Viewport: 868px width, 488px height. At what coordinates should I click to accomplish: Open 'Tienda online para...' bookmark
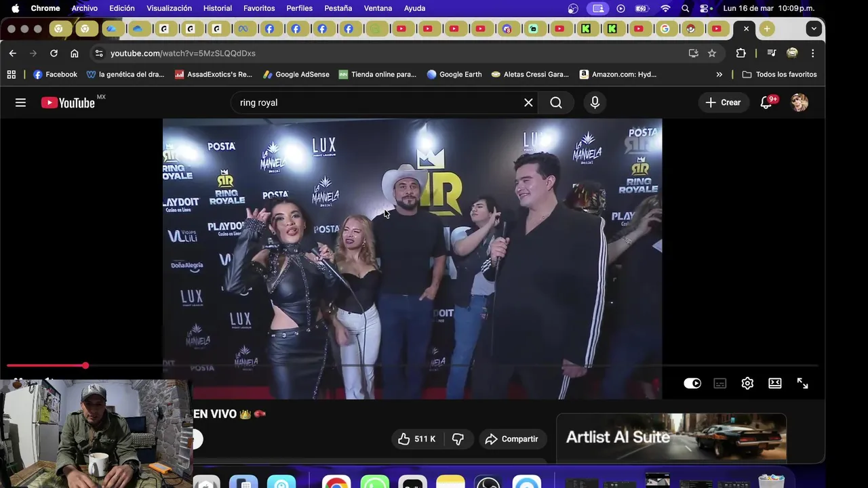click(378, 75)
